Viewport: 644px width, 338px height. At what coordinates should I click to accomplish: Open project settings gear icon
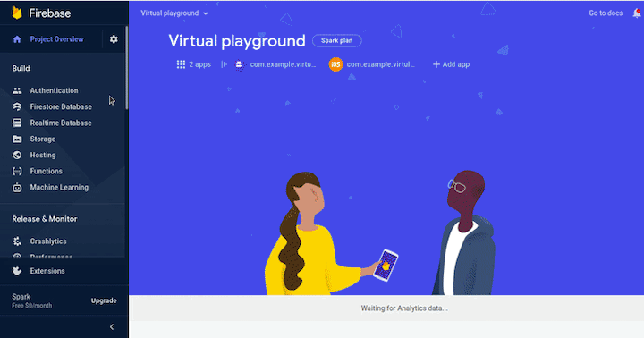[x=114, y=39]
